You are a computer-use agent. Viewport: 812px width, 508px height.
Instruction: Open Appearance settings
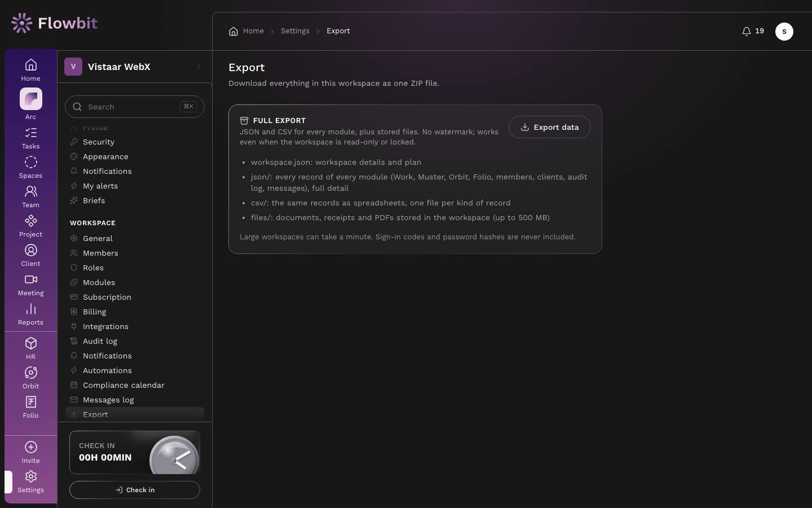[135, 157]
